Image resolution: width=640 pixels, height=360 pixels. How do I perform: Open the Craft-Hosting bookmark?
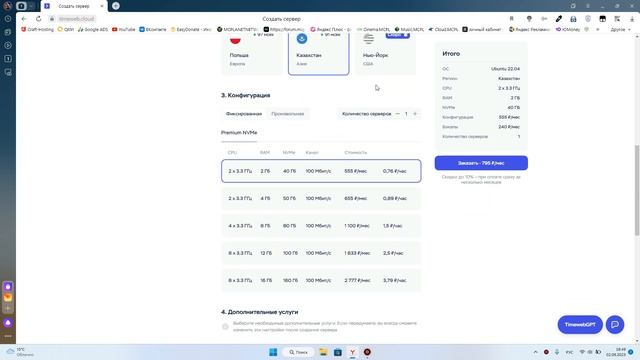[37, 29]
